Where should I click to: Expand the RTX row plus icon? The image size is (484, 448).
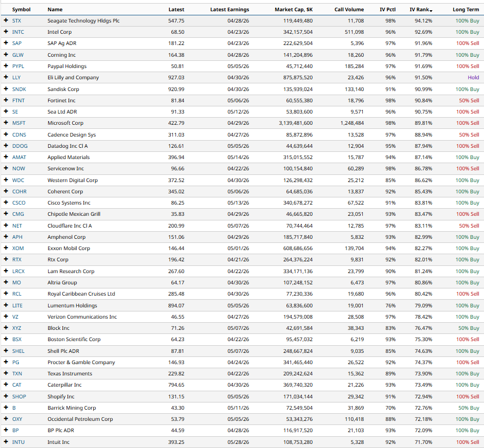coord(6,259)
